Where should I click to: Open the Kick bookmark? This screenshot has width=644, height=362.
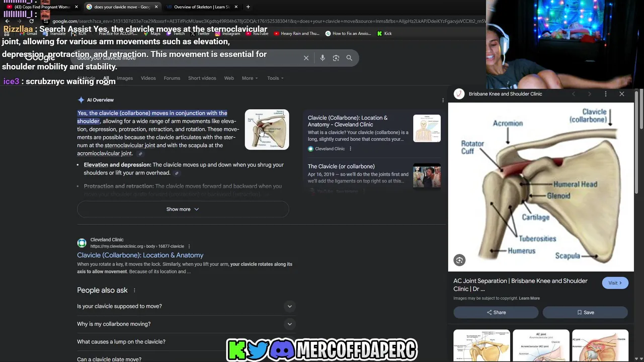tap(383, 33)
